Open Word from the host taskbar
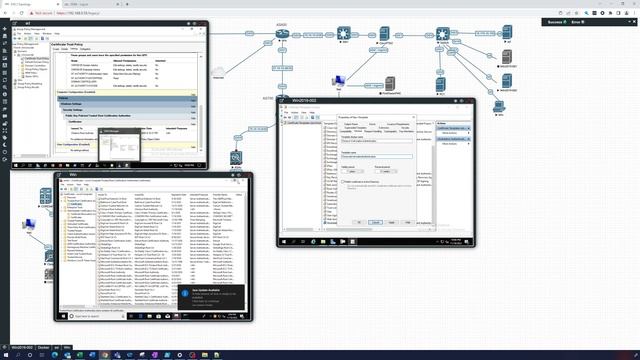The height and width of the screenshot is (360, 640). [x=92, y=355]
